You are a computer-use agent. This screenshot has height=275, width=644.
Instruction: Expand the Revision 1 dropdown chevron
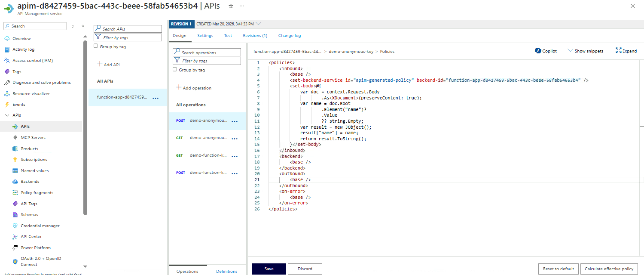point(258,24)
